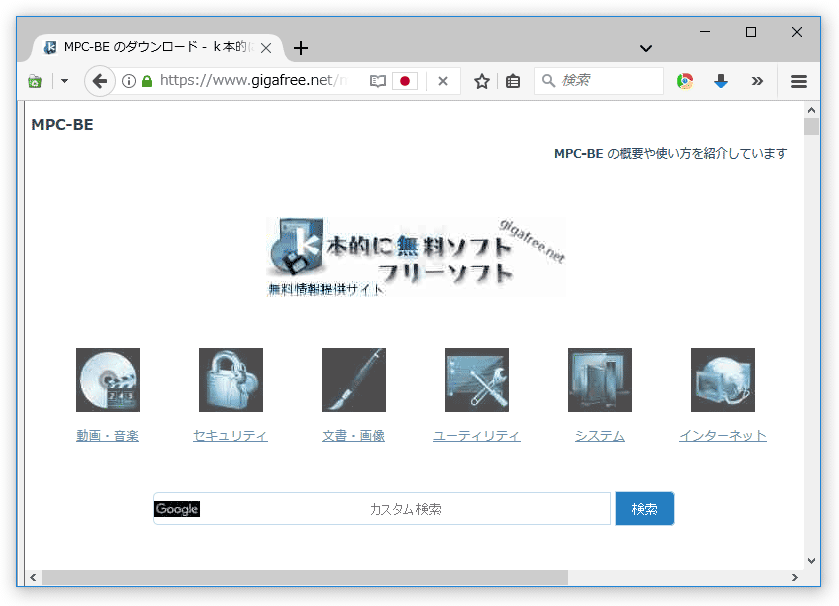Open the list all tabs dropdown arrow
Image resolution: width=839 pixels, height=606 pixels.
coord(646,48)
